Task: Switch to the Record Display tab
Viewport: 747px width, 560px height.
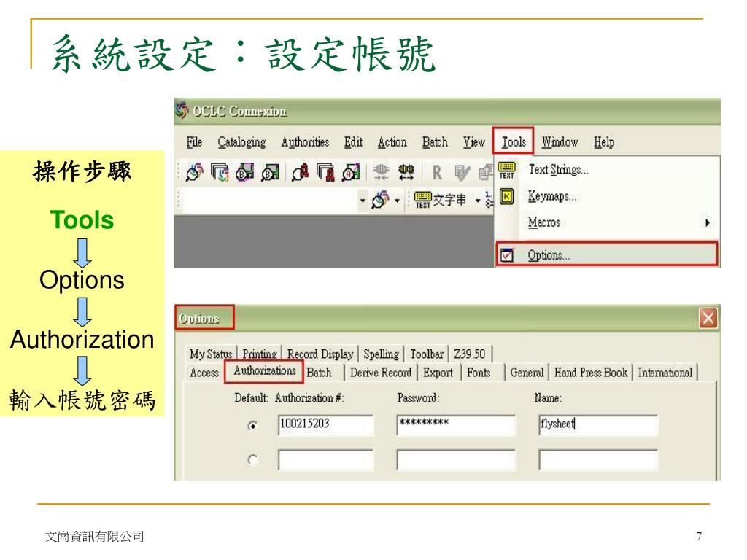Action: coord(320,354)
